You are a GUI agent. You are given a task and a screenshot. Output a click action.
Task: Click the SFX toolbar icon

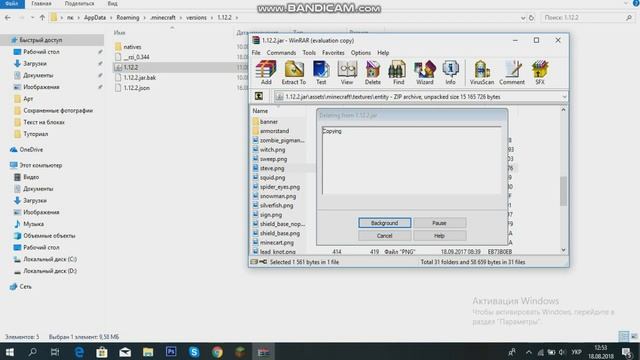[x=540, y=73]
